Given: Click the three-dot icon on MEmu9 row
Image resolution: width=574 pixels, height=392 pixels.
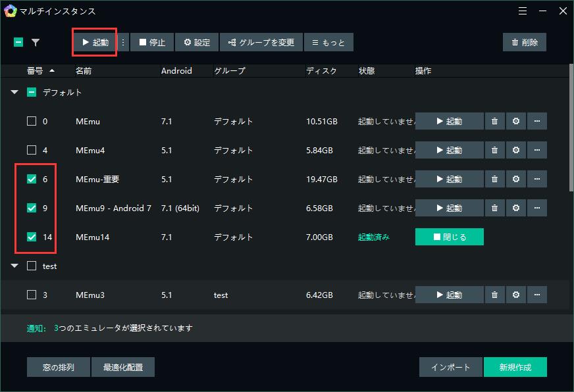Looking at the screenshot, I should click(537, 208).
